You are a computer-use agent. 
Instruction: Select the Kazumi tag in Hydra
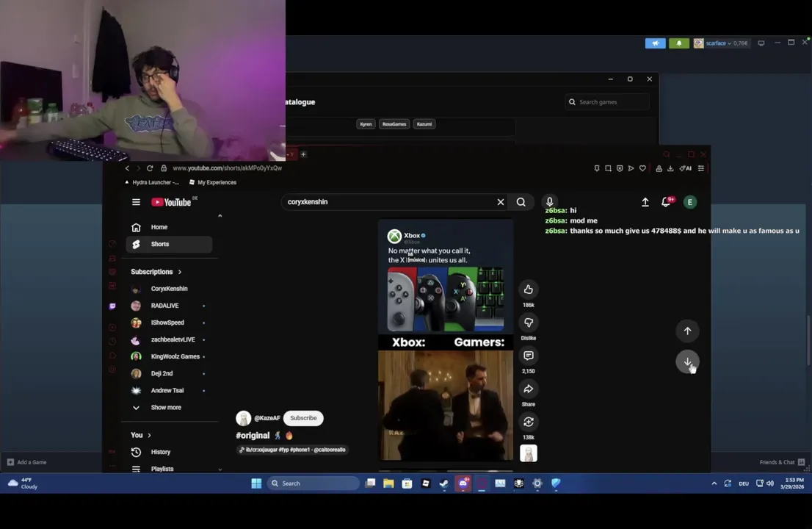[424, 124]
